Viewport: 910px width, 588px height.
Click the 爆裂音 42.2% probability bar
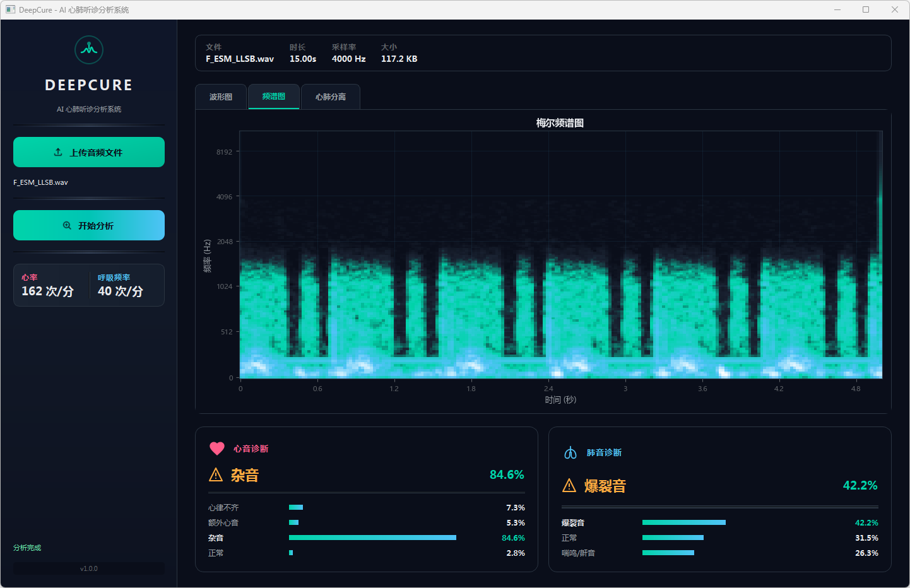(x=683, y=522)
